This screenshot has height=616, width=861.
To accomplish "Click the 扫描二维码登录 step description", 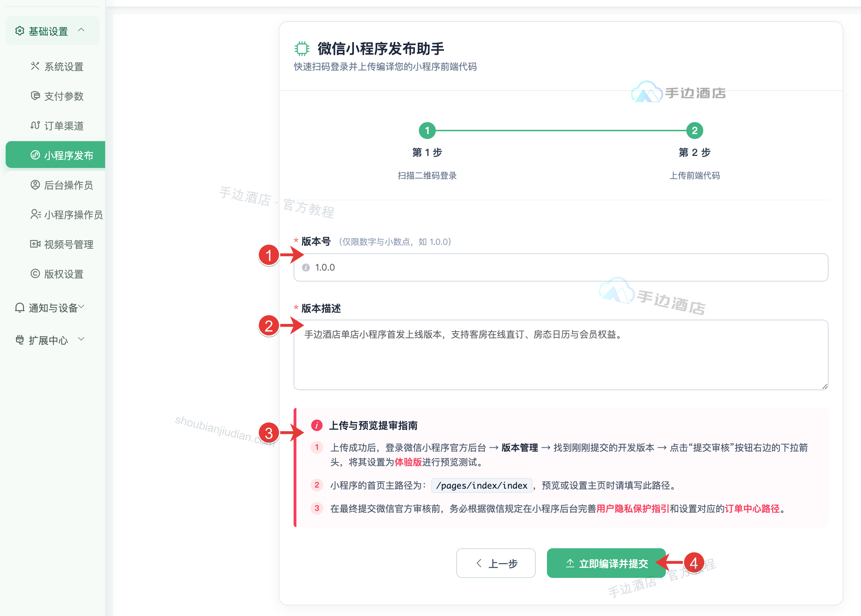I will (427, 176).
